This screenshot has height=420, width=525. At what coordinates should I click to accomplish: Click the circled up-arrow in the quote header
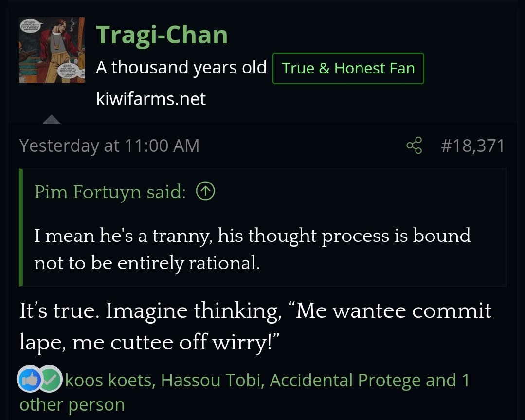click(205, 191)
